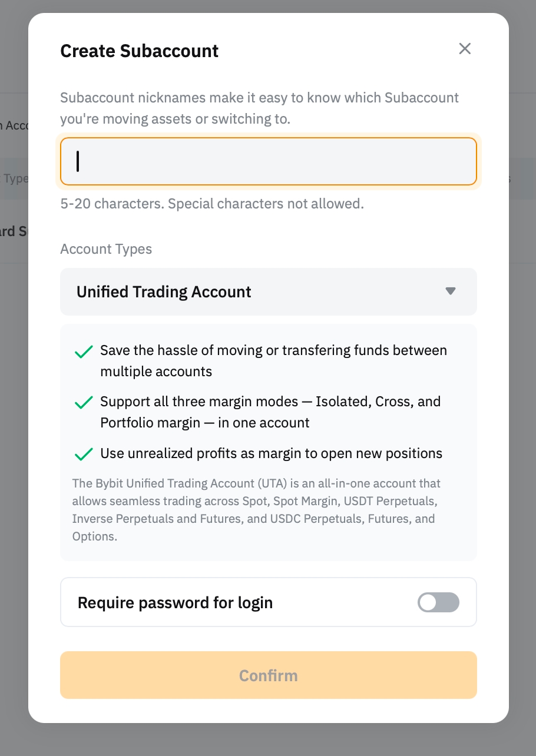
Task: Click the checkmark beside 'Save the hassle'
Action: [84, 352]
